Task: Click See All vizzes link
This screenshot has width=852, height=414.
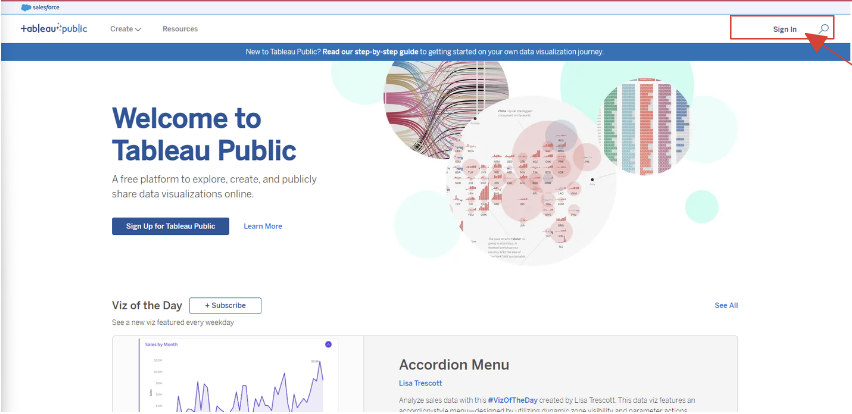Action: pos(726,305)
